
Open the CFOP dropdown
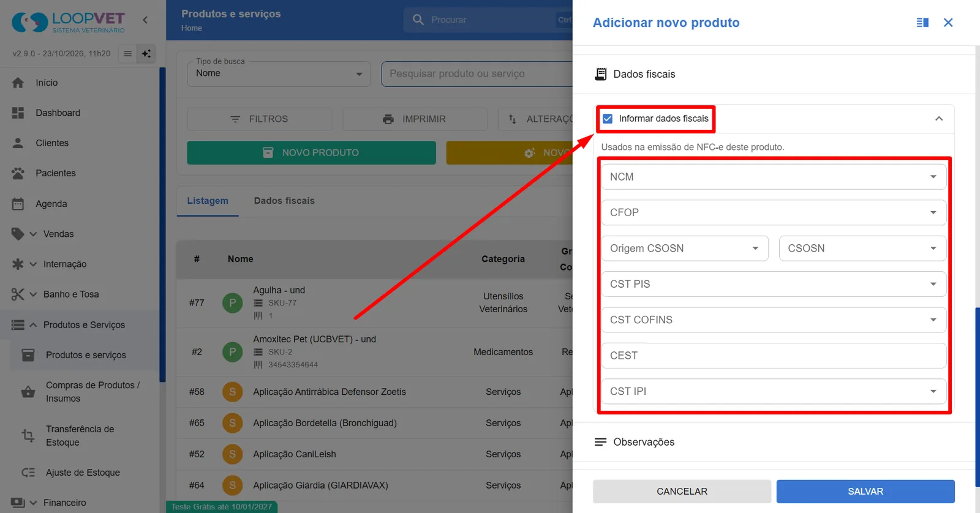coord(774,212)
